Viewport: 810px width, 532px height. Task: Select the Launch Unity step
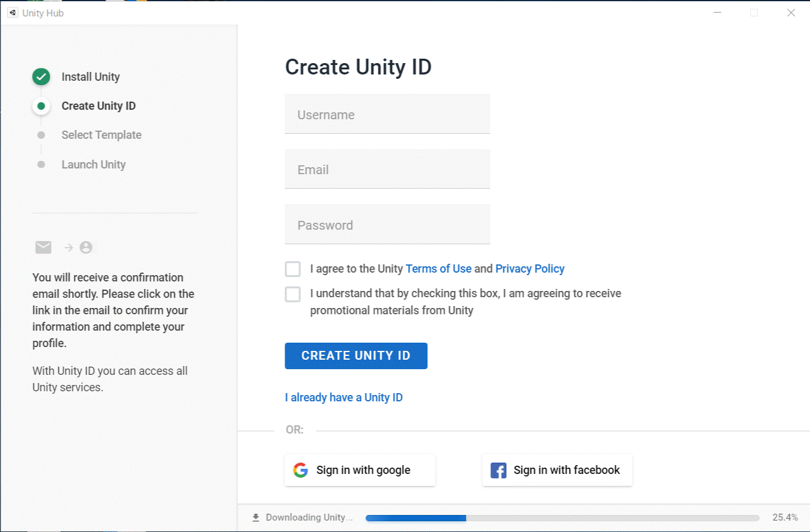coord(93,165)
